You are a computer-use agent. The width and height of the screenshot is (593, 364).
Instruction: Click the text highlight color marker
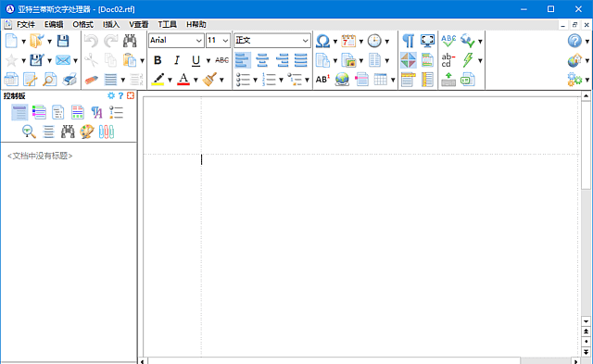click(158, 80)
